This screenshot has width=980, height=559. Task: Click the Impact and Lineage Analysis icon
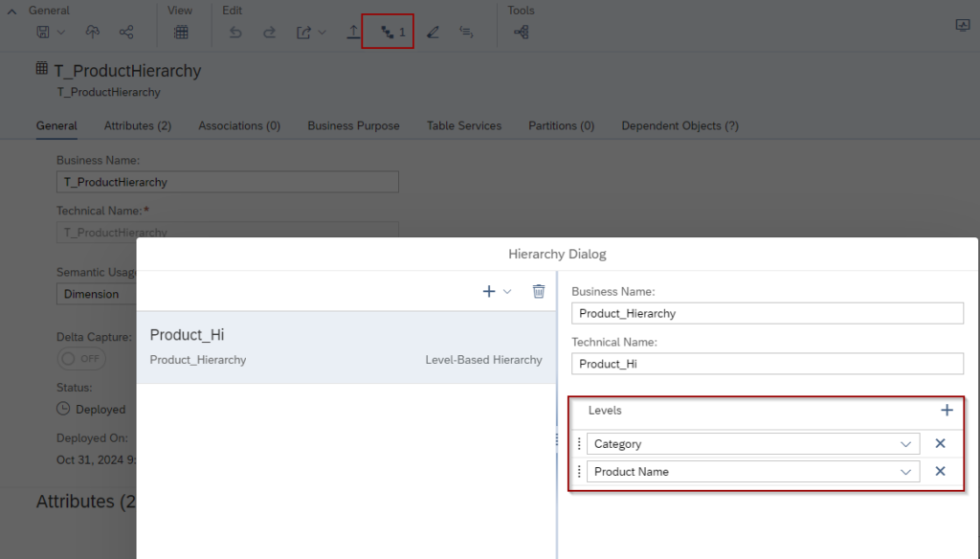(x=522, y=32)
